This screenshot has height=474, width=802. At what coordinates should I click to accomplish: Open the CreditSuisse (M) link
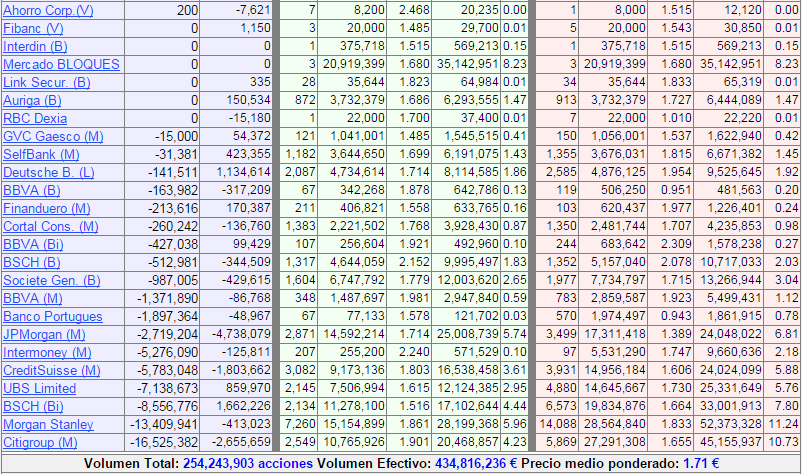(x=52, y=370)
